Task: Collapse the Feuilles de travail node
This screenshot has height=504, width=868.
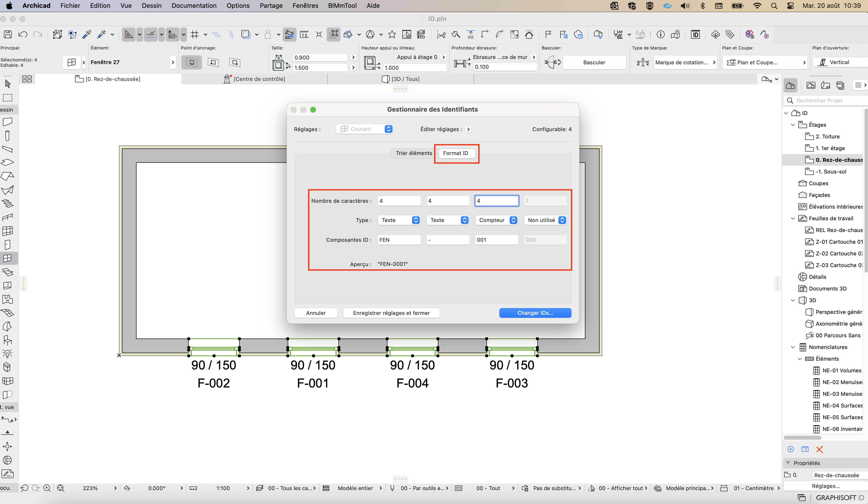Action: point(793,218)
